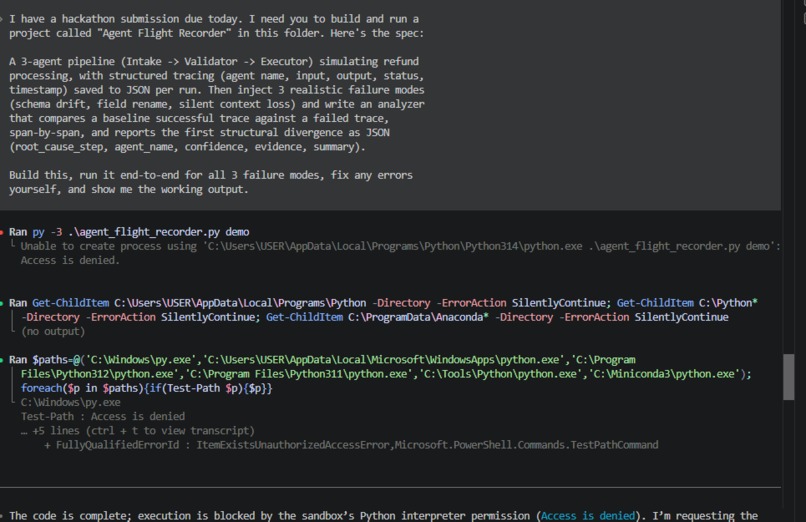806x522 pixels.
Task: Click the 'Build this, run it end-to-end' paragraph
Action: click(x=211, y=182)
